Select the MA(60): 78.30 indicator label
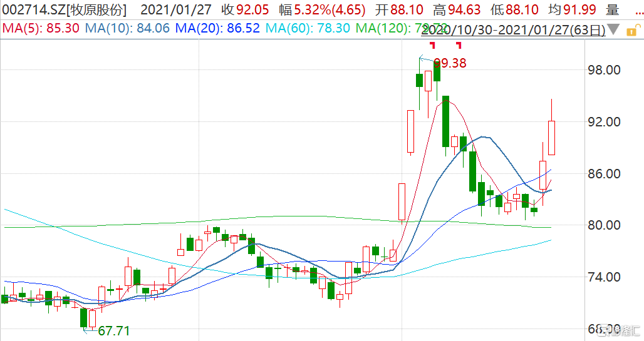The height and width of the screenshot is (341, 644). (x=308, y=28)
